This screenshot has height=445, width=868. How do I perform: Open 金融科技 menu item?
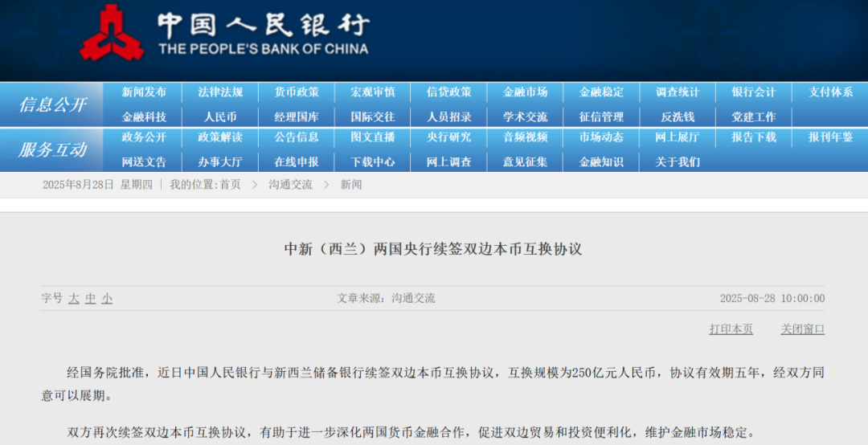tap(144, 116)
